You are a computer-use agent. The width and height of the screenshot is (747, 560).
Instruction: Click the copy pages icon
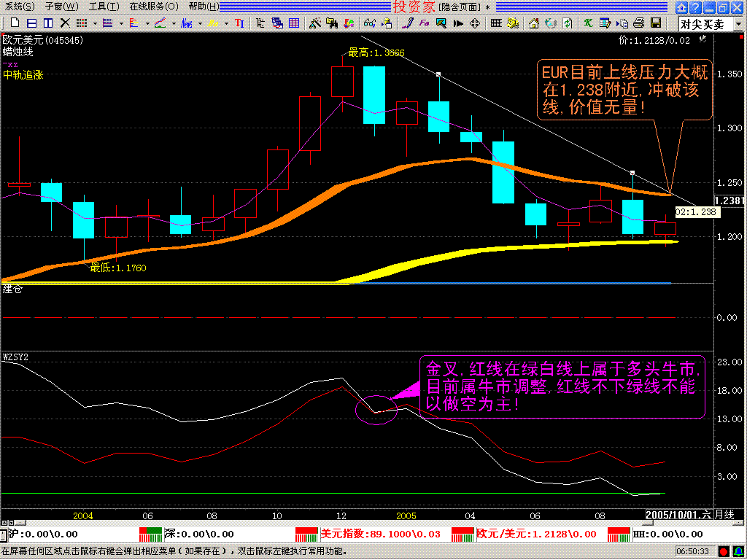pyautogui.click(x=622, y=23)
